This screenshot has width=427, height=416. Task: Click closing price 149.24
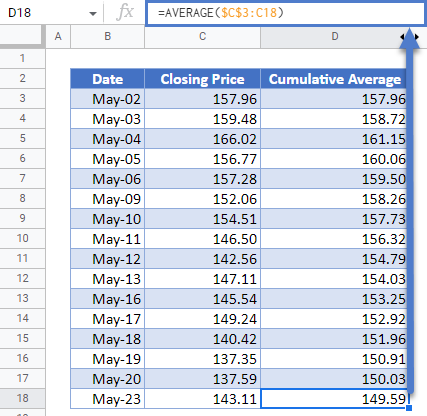pyautogui.click(x=202, y=319)
